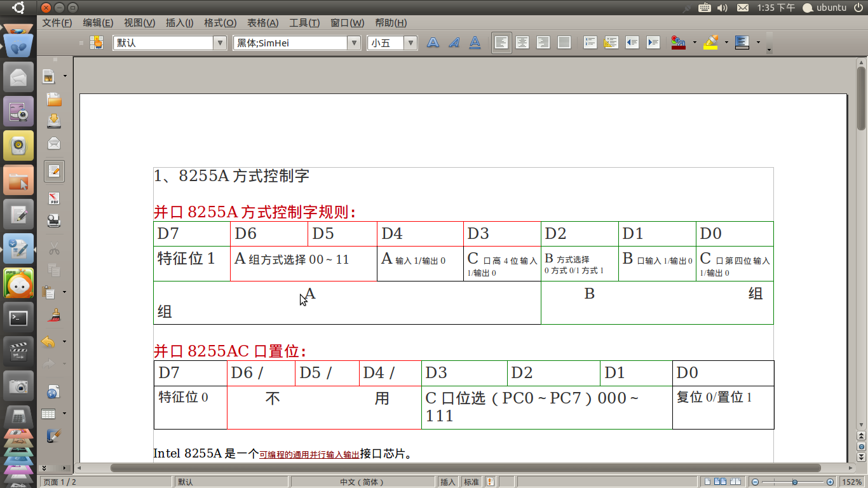Open the 表格(A) menu
The width and height of the screenshot is (868, 488).
pos(262,23)
